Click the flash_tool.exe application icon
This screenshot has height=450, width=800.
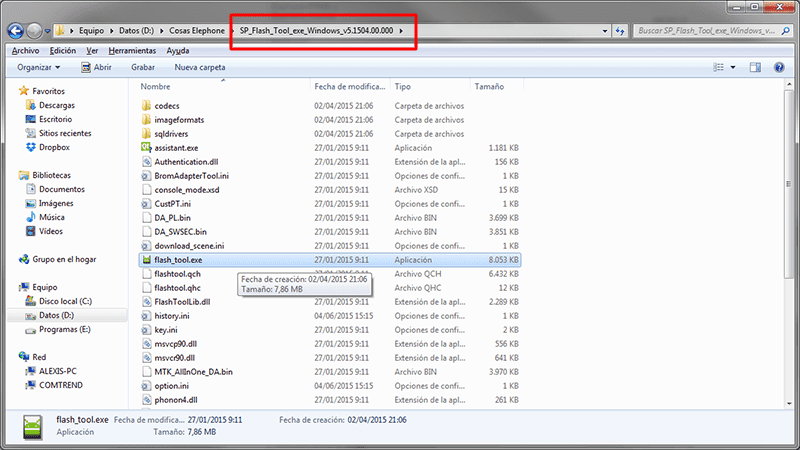(x=146, y=260)
